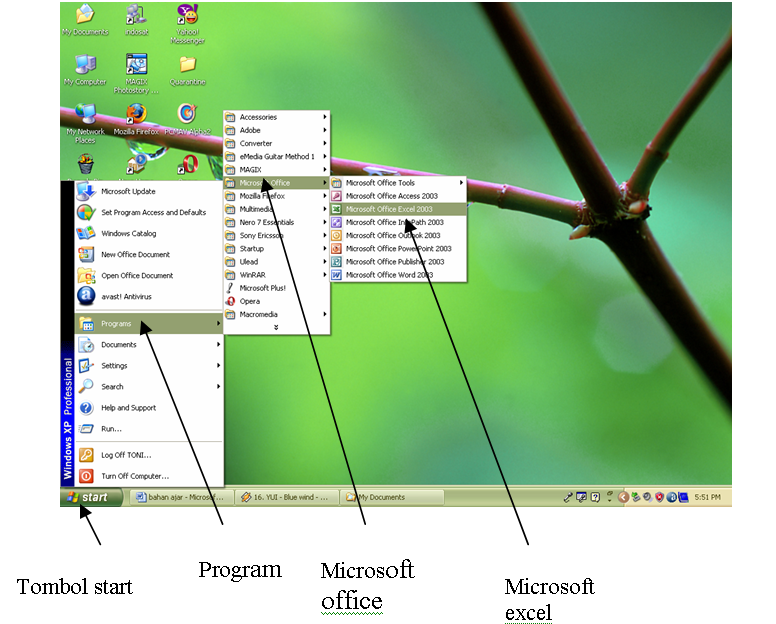Expand the Settings submenu arrow
Viewport: 776px width, 624px height.
point(218,366)
